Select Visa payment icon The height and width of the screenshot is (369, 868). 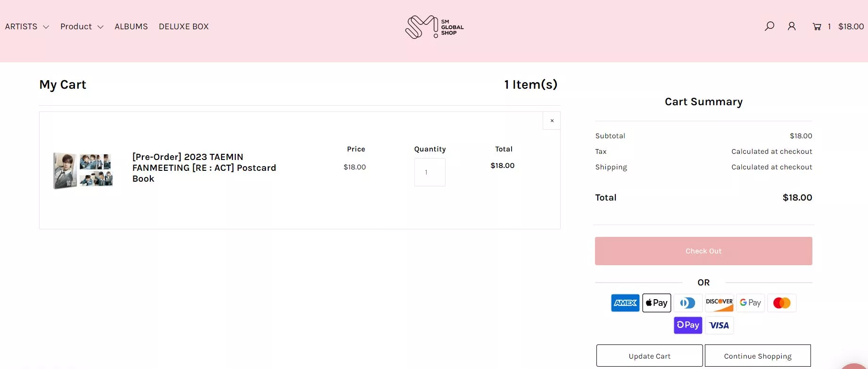point(719,325)
